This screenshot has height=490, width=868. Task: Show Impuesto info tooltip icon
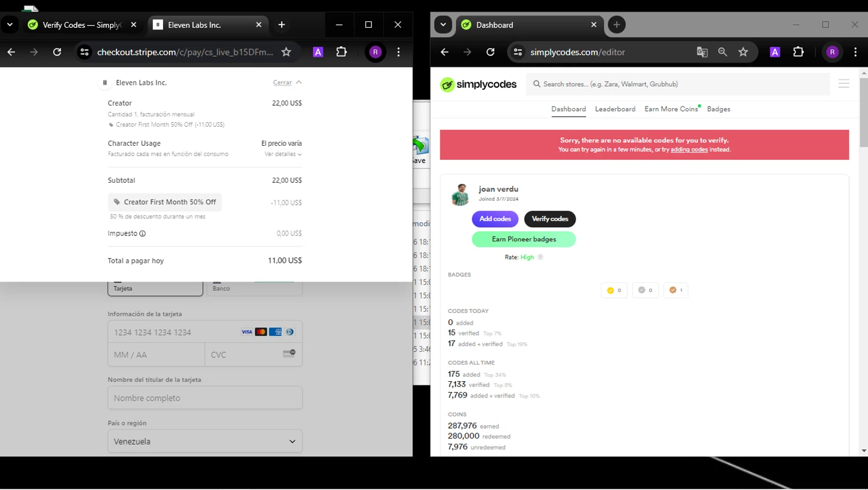click(x=142, y=234)
